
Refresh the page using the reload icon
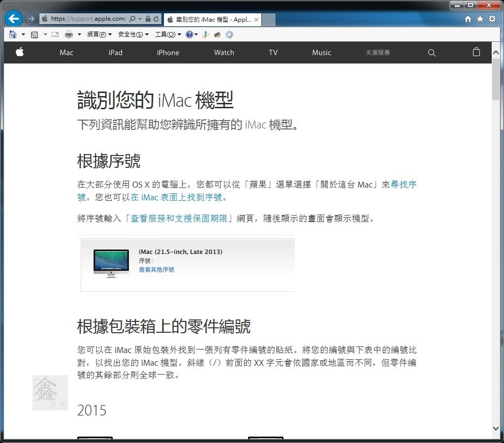click(156, 19)
